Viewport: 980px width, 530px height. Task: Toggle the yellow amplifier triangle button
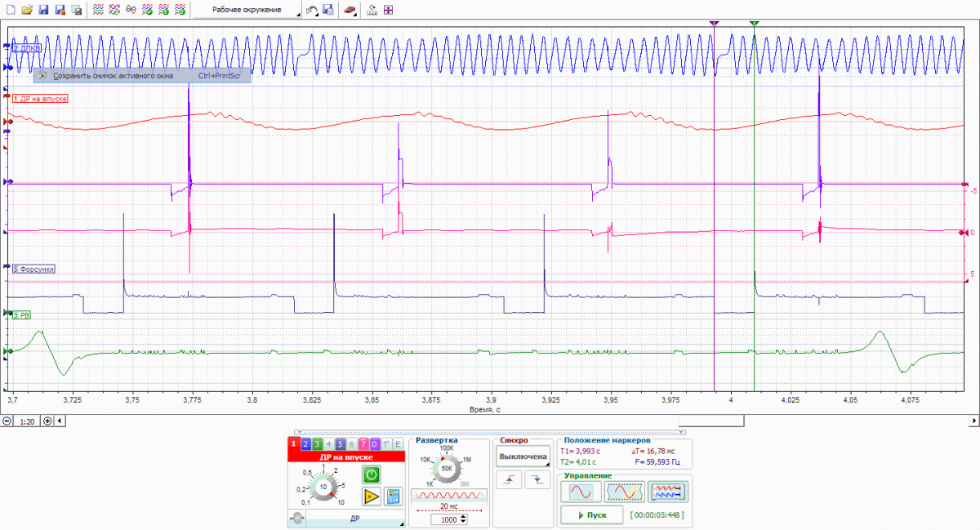(x=372, y=496)
